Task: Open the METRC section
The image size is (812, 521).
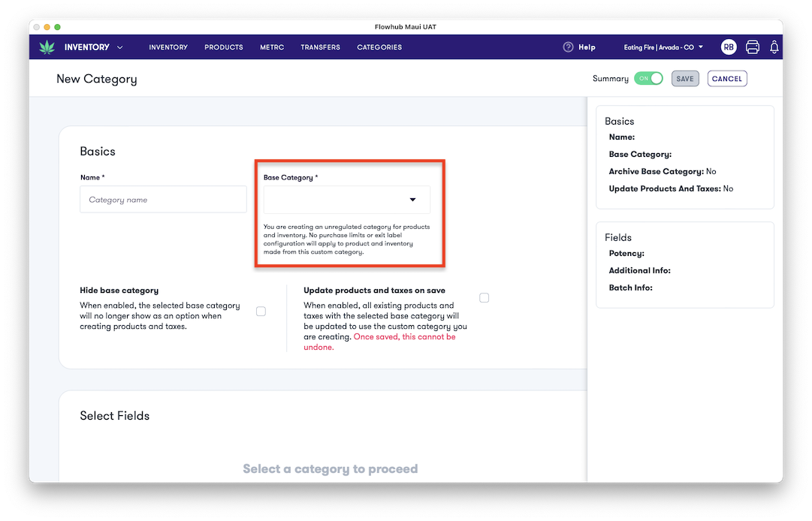Action: point(272,47)
